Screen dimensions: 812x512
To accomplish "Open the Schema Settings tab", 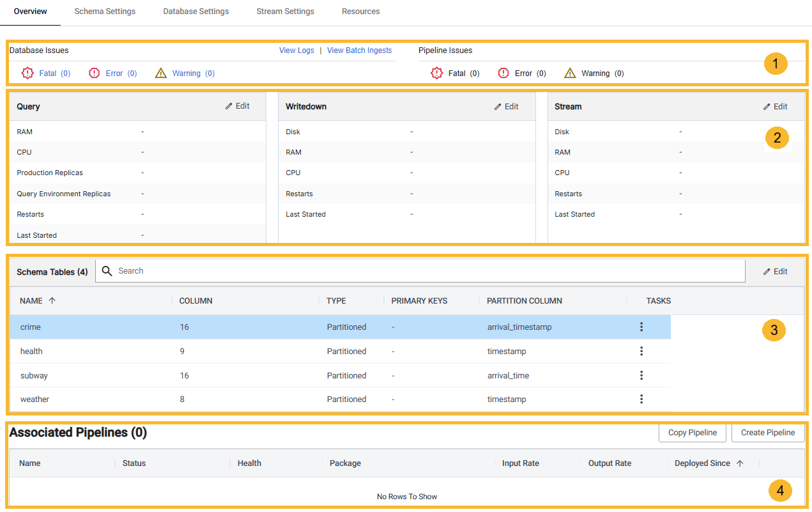I will [105, 12].
